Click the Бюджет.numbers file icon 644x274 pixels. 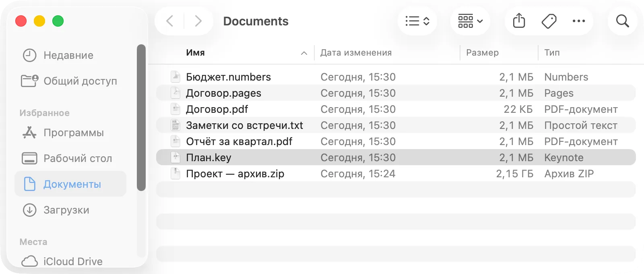click(175, 77)
